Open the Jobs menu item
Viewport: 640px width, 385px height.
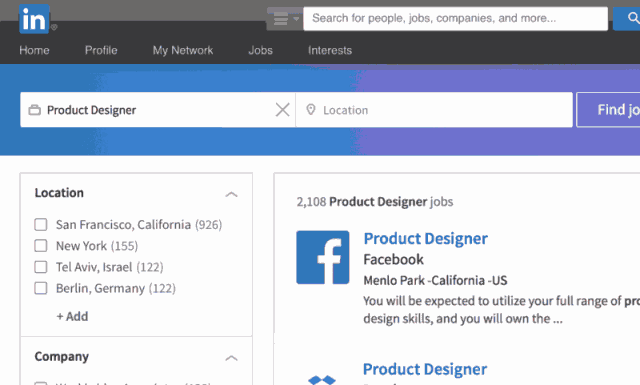click(x=260, y=50)
